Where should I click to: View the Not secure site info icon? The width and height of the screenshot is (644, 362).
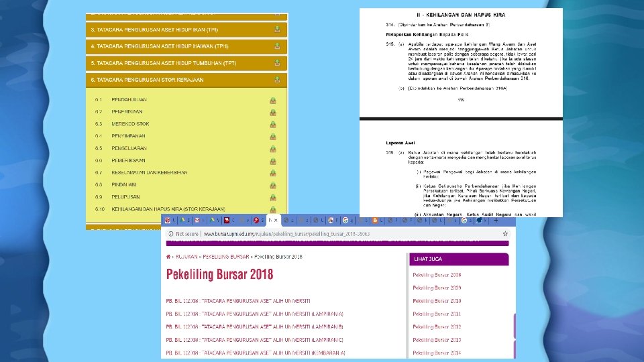(x=170, y=233)
